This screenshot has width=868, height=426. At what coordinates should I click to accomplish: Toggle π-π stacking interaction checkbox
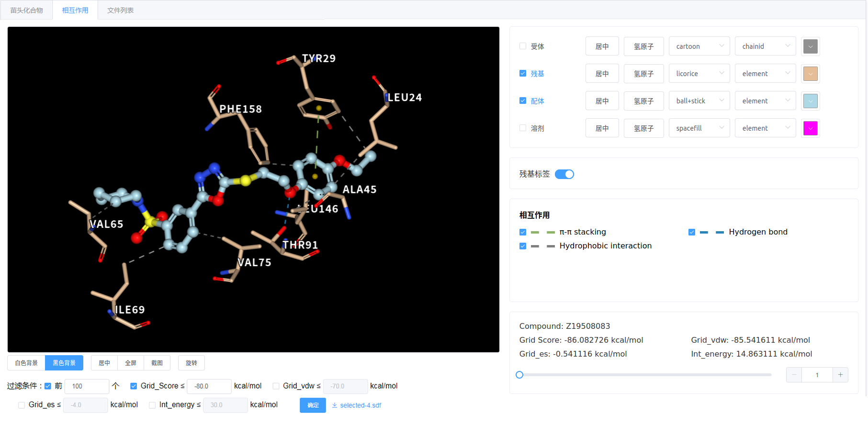click(x=523, y=232)
